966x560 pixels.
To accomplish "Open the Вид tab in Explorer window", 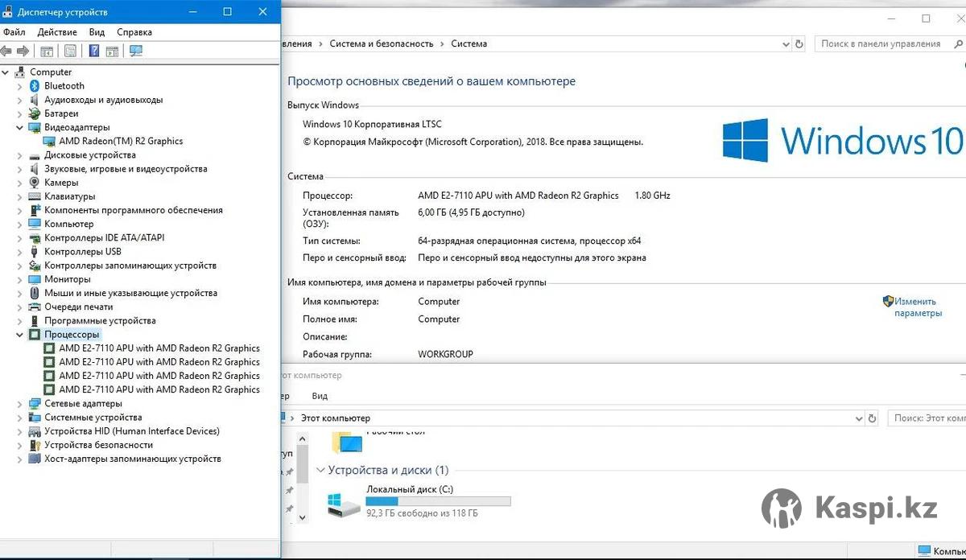I will (320, 396).
